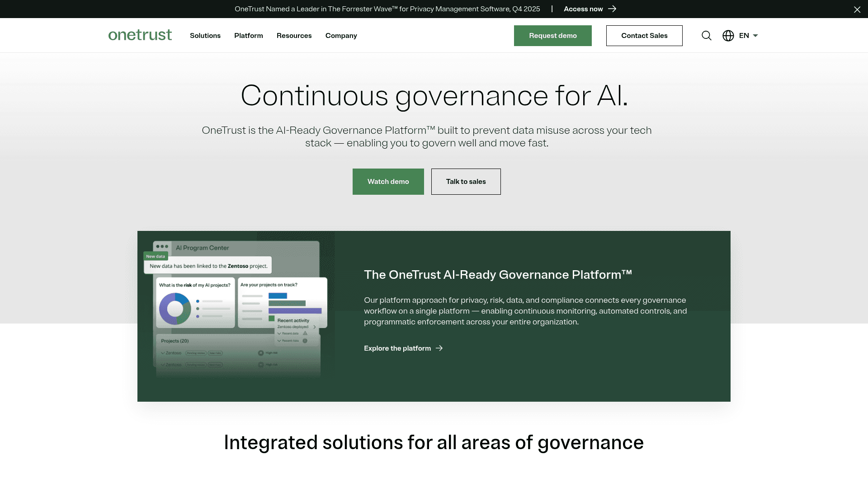Click the arrow beside Zentoso deployed activity
Viewport: 868px width, 488px height.
pos(315,327)
